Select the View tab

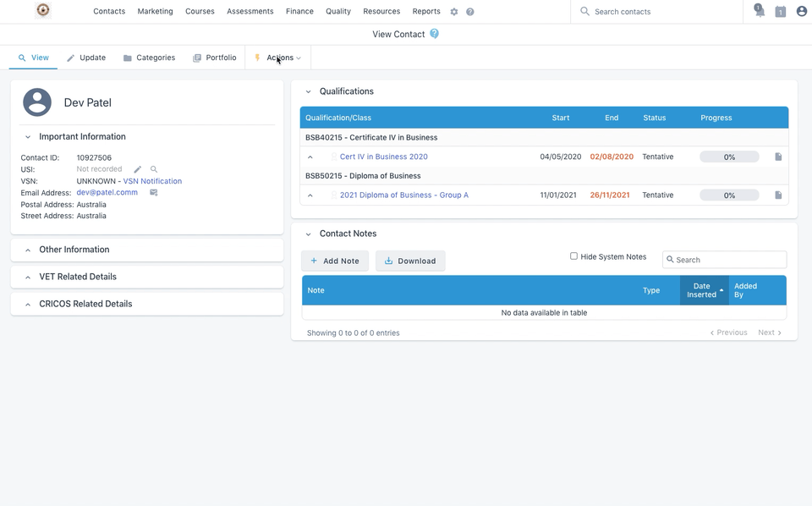[x=34, y=58]
